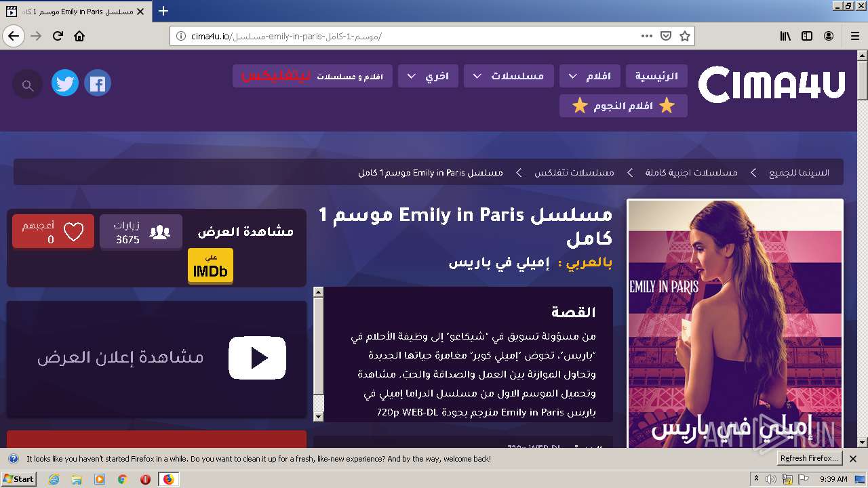Click the القصة story heading

tap(574, 312)
